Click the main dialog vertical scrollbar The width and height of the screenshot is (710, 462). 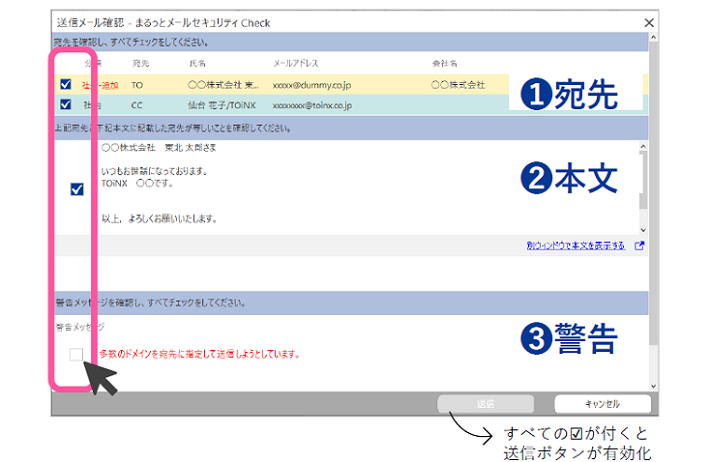click(653, 200)
